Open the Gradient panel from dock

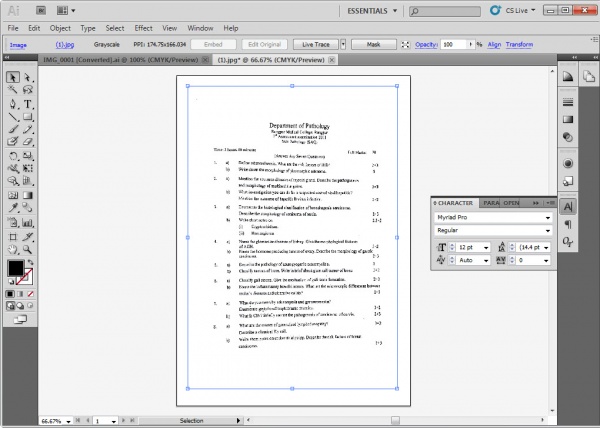point(567,119)
